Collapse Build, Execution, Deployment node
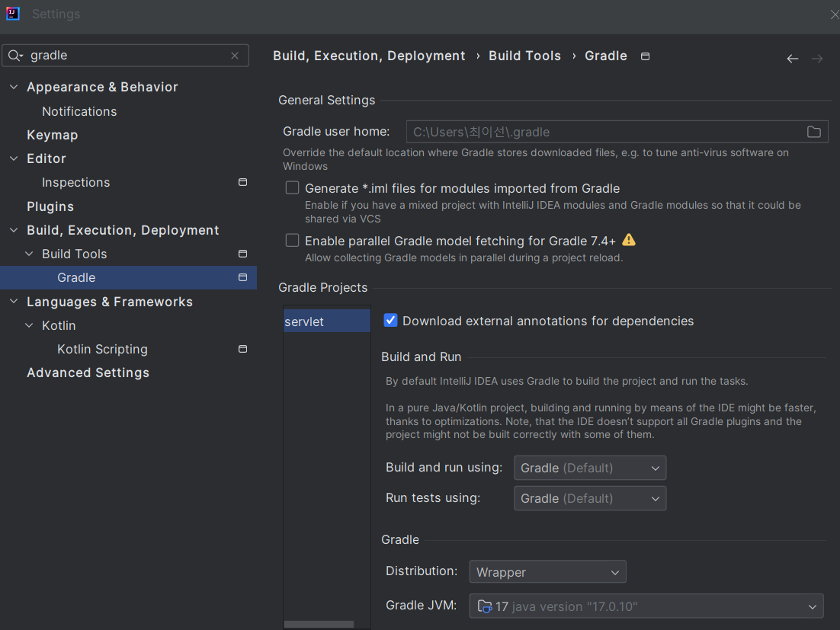 tap(14, 230)
